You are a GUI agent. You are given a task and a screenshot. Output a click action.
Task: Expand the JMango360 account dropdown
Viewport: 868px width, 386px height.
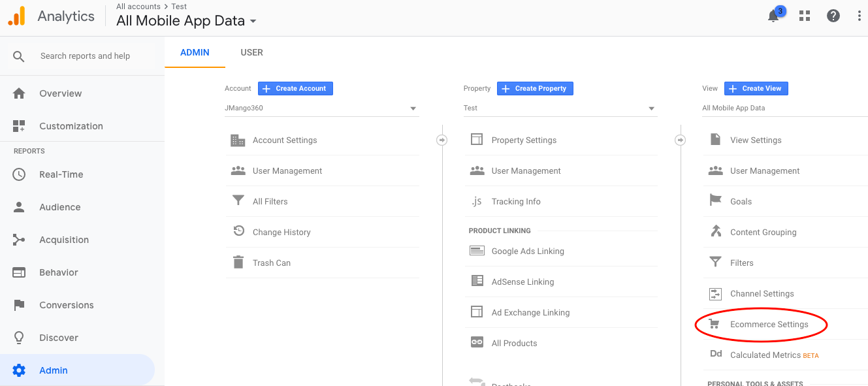pyautogui.click(x=413, y=108)
